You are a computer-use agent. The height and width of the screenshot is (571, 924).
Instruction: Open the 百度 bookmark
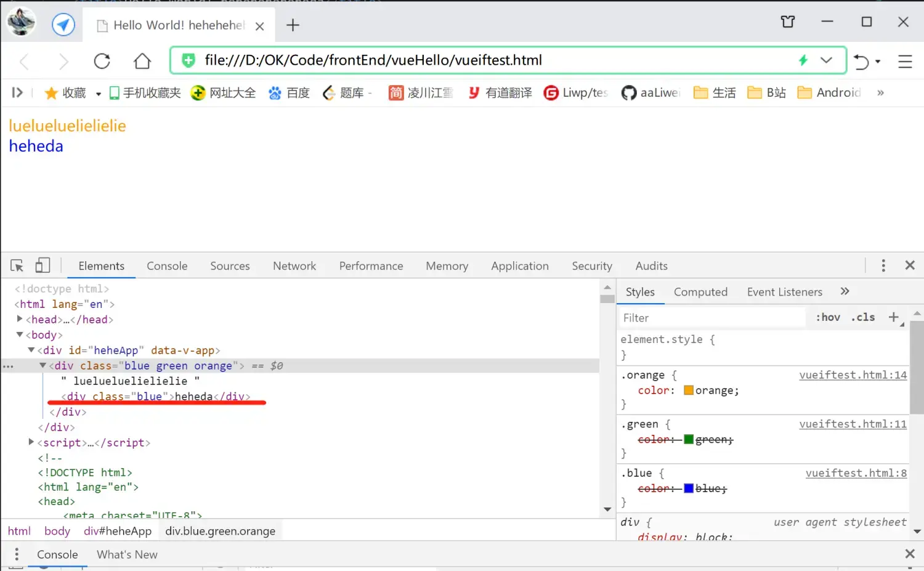(x=289, y=93)
